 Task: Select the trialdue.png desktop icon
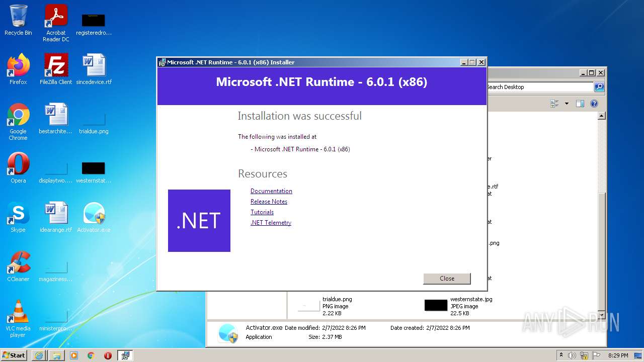pos(94,124)
